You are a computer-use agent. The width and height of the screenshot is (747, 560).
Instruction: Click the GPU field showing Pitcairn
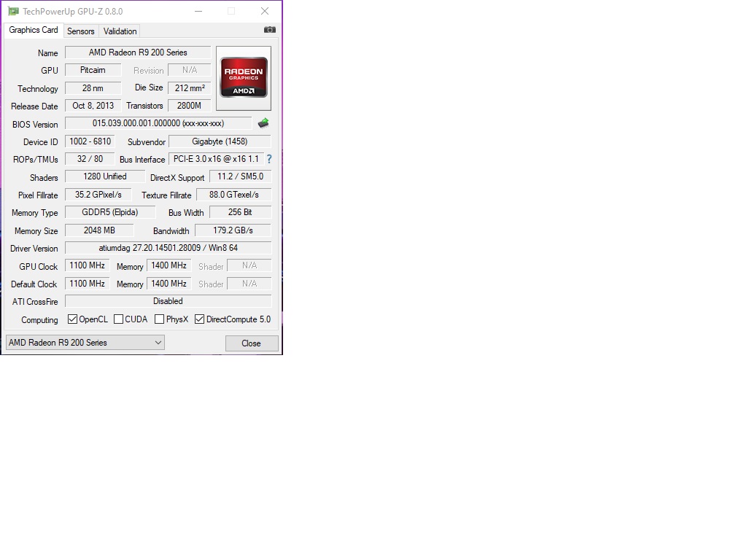point(93,70)
